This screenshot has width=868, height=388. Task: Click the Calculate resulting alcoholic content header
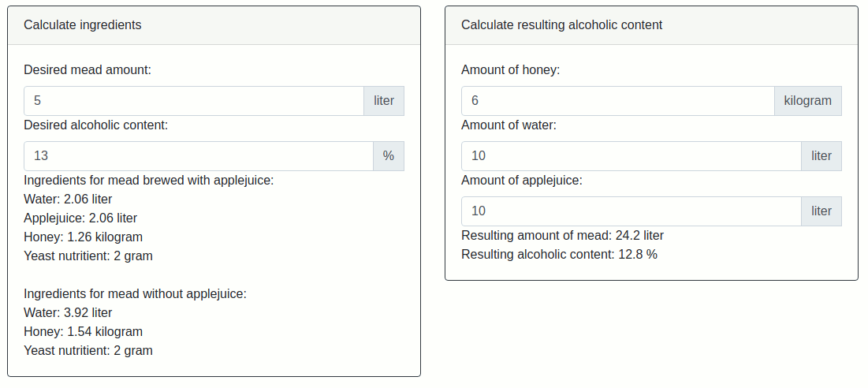[651, 25]
